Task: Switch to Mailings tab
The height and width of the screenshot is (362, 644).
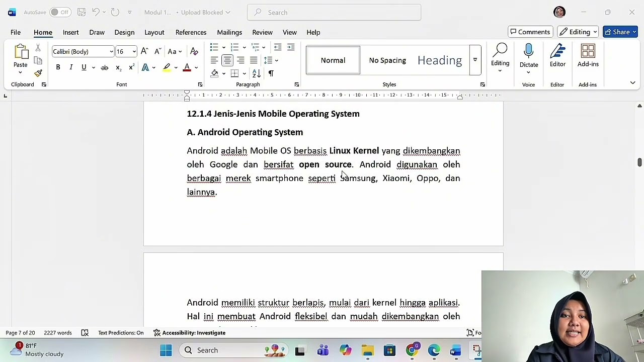Action: 229,32
